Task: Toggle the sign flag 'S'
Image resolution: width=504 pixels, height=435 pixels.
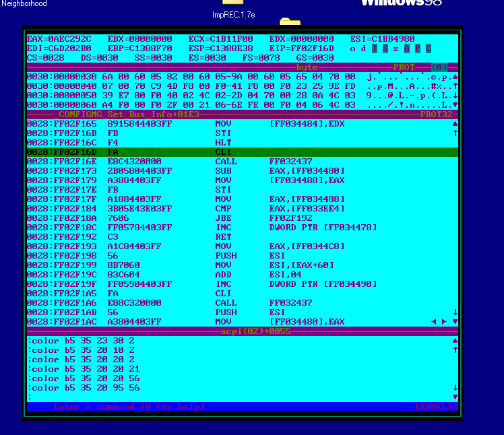Action: [x=385, y=48]
